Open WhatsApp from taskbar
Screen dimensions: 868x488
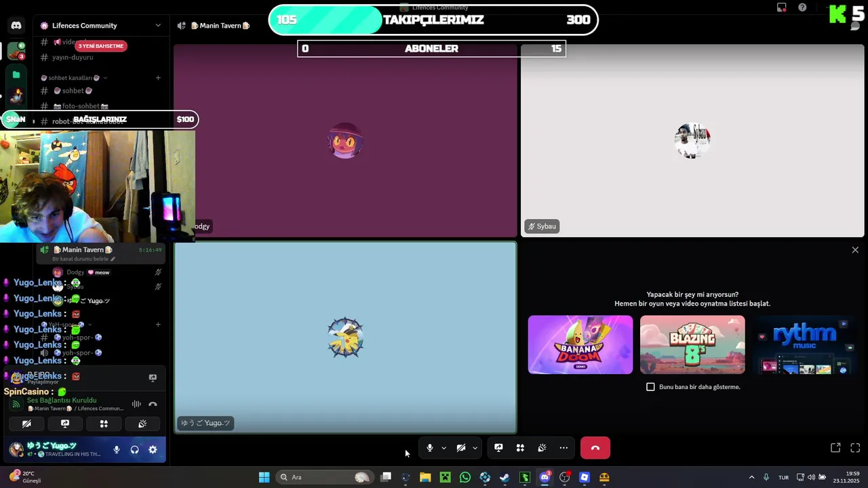point(465,477)
